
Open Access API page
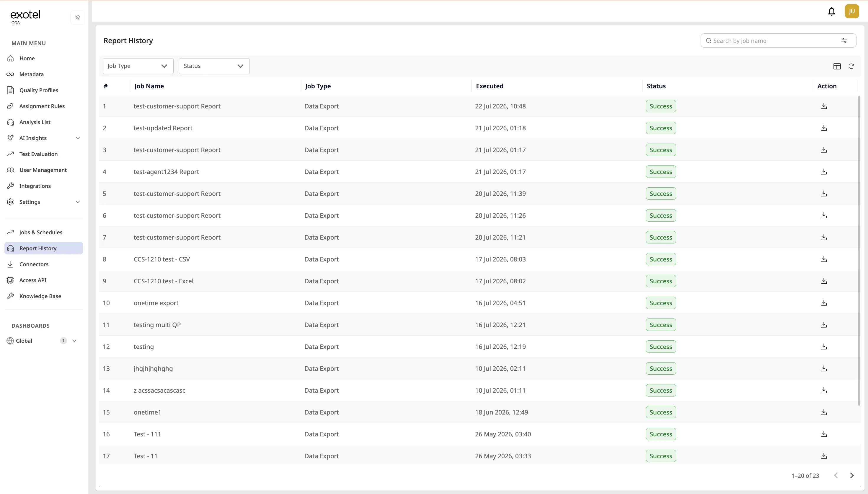[44, 280]
